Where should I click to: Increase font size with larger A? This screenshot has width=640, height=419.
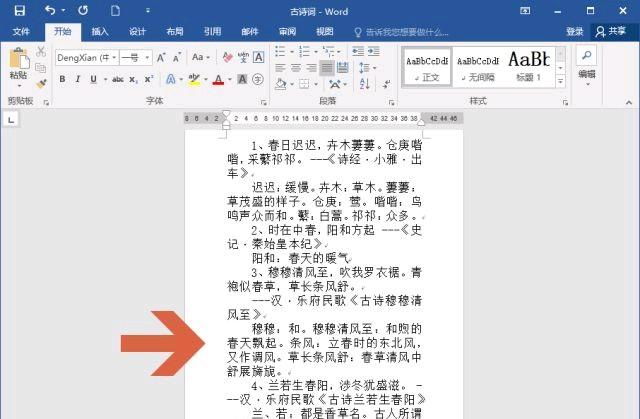161,58
